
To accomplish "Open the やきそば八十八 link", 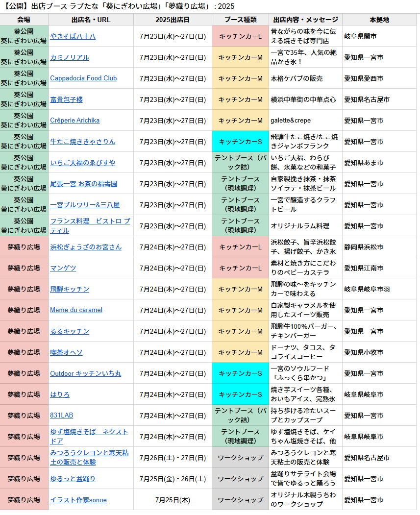I will click(73, 36).
